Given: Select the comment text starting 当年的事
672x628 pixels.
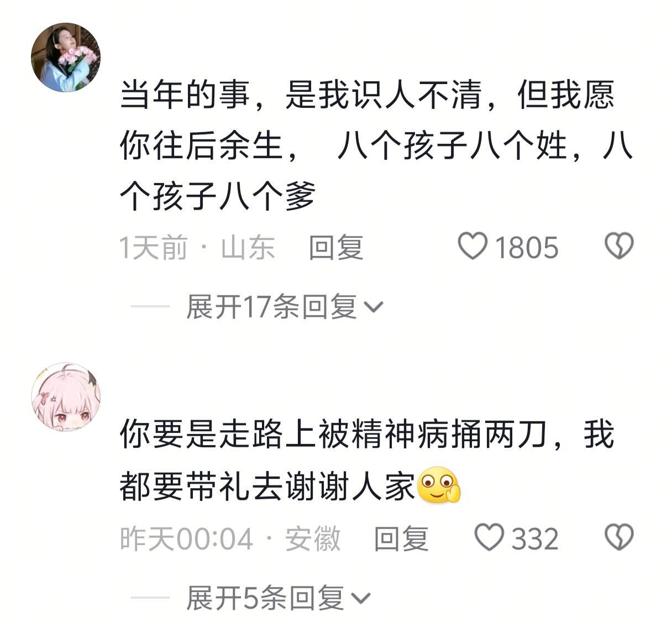Looking at the screenshot, I should (376, 146).
